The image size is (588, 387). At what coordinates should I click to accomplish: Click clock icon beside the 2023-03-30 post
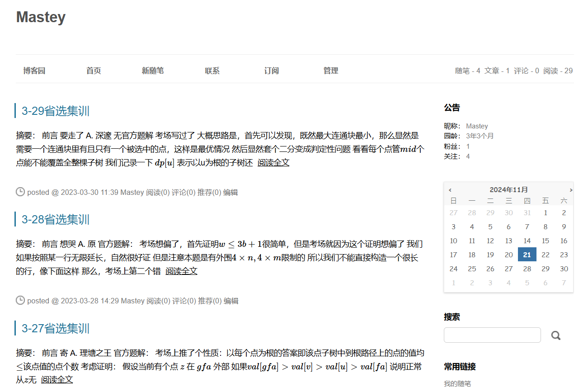click(20, 192)
